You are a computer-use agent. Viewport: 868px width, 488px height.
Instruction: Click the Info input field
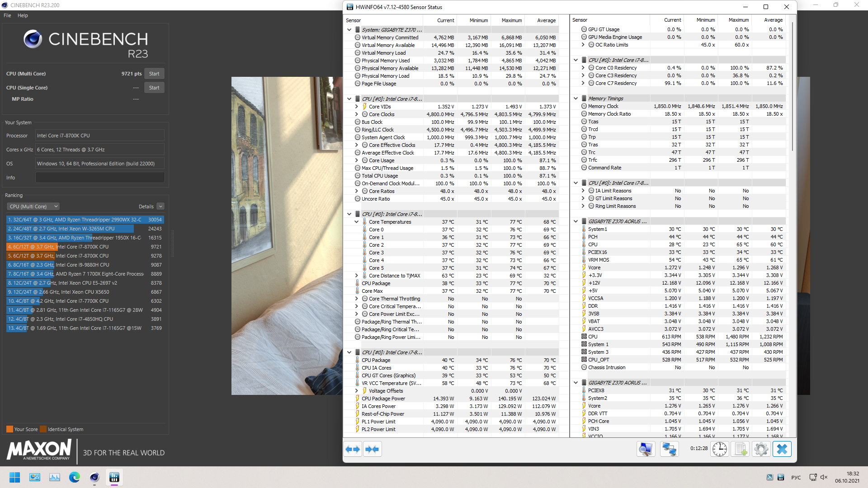[x=100, y=178]
